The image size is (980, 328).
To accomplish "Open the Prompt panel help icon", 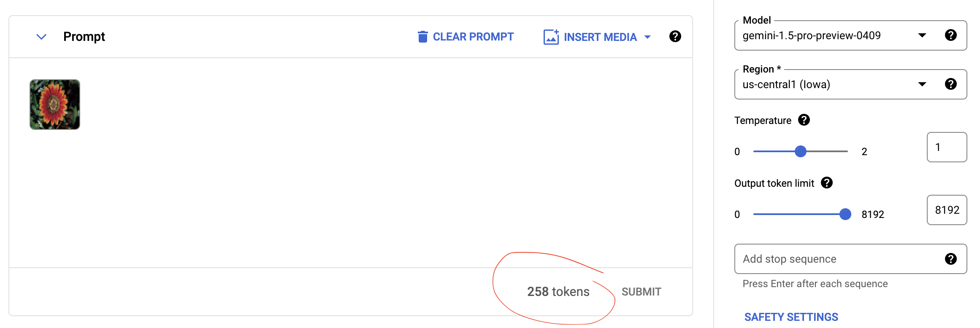I will coord(675,37).
